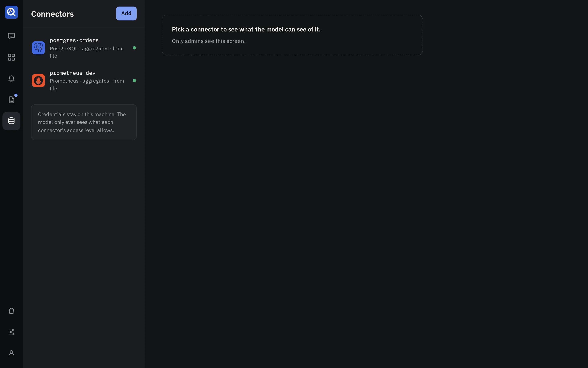Click the PostgreSQL elephant icon
Screen dimensions: 588x368
click(38, 48)
